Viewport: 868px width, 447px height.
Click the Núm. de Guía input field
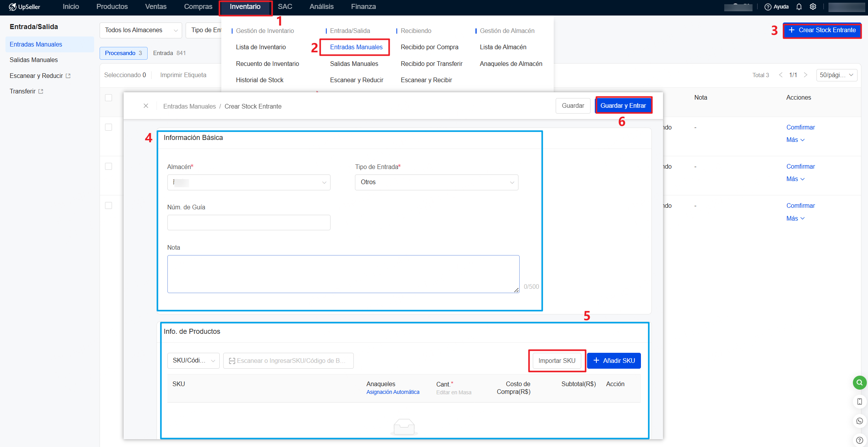(249, 223)
